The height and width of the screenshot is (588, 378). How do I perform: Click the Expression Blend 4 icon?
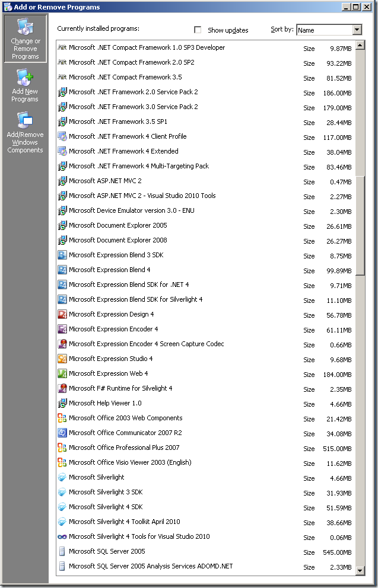pyautogui.click(x=62, y=270)
